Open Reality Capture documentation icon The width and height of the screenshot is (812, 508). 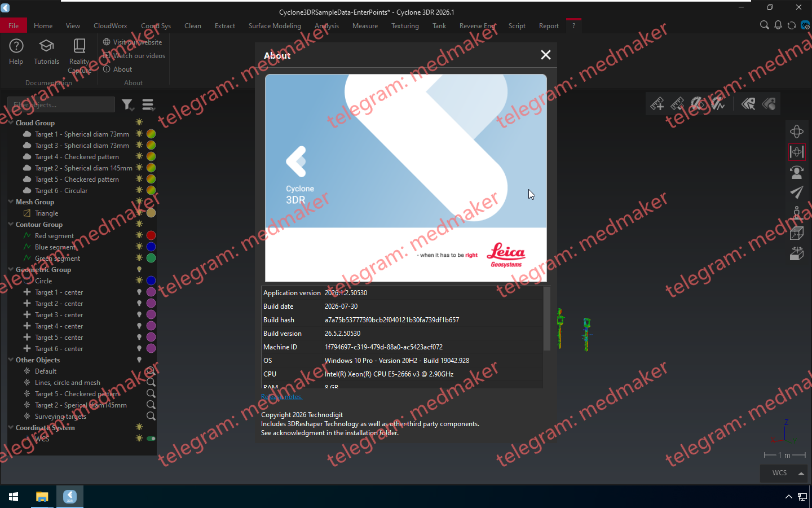(x=80, y=55)
